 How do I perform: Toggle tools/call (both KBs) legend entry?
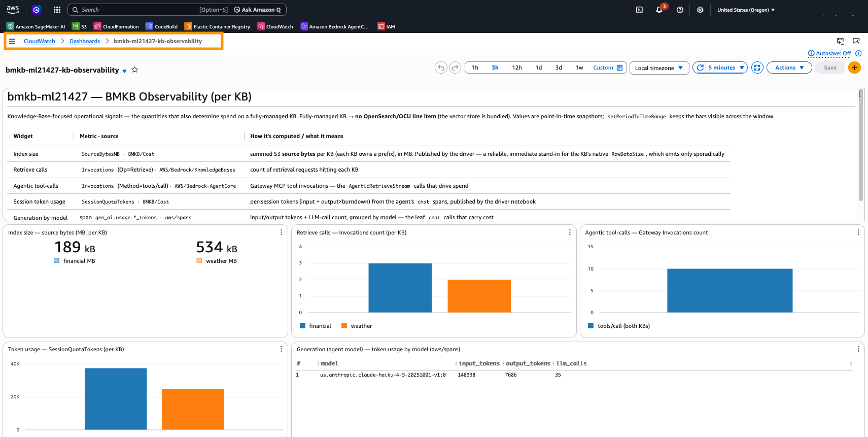618,326
